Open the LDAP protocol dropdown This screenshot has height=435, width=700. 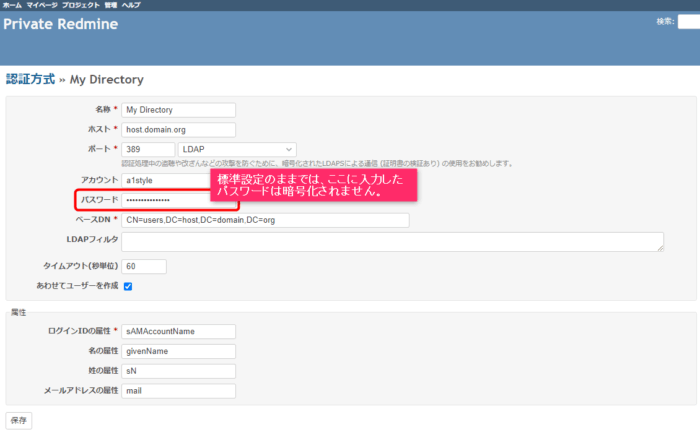pyautogui.click(x=237, y=149)
